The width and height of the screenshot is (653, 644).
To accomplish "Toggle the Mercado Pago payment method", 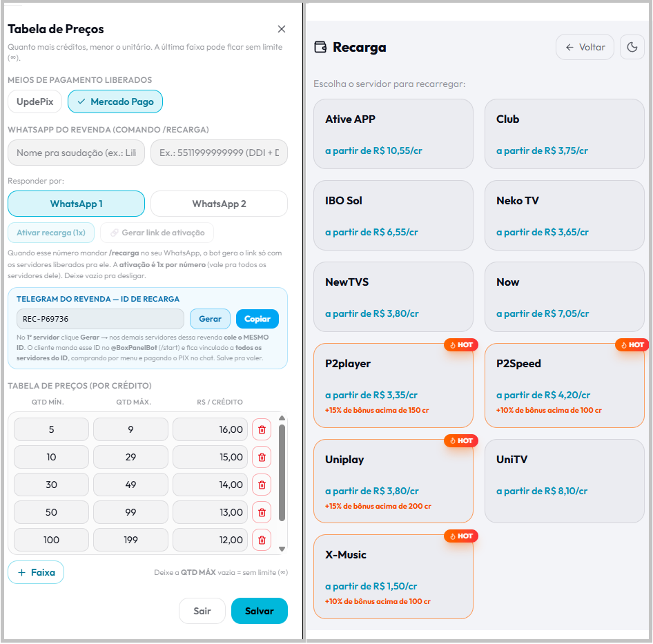I will [x=115, y=101].
